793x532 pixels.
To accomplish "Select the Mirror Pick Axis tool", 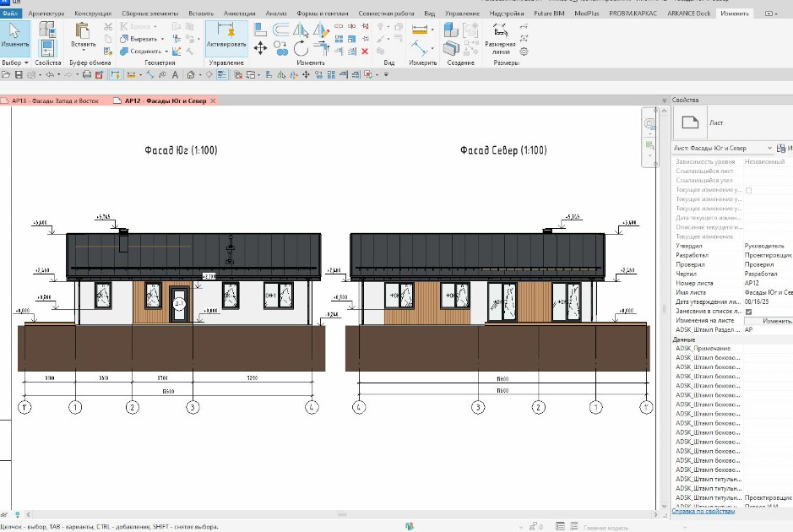I will [301, 30].
